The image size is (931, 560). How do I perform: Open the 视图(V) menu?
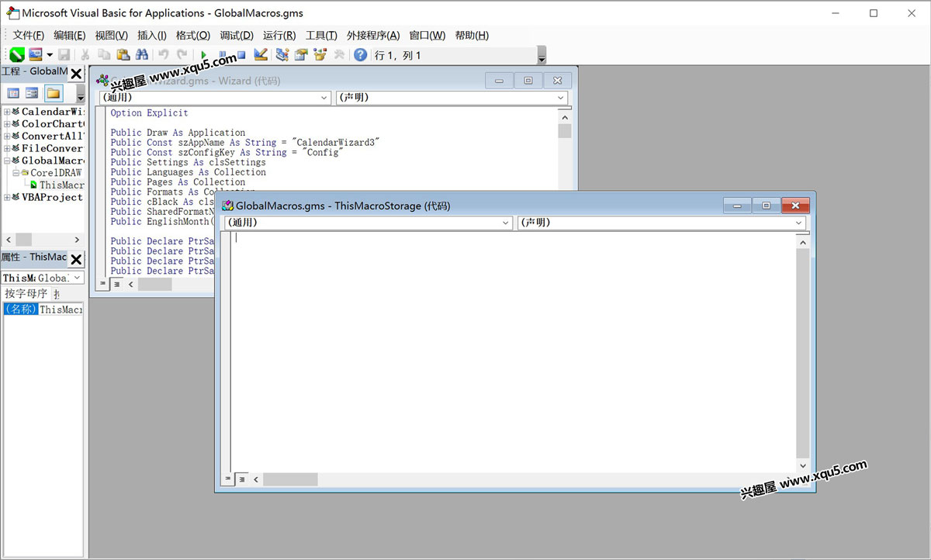coord(111,35)
